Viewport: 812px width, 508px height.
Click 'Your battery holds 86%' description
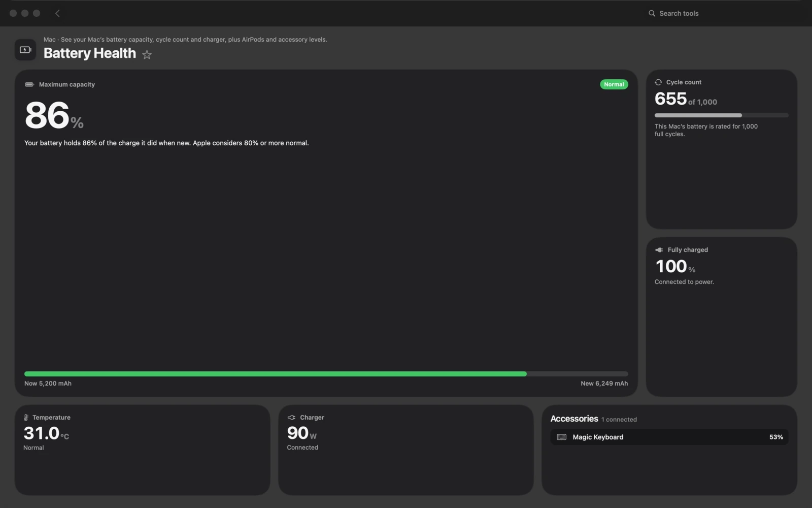click(x=166, y=143)
